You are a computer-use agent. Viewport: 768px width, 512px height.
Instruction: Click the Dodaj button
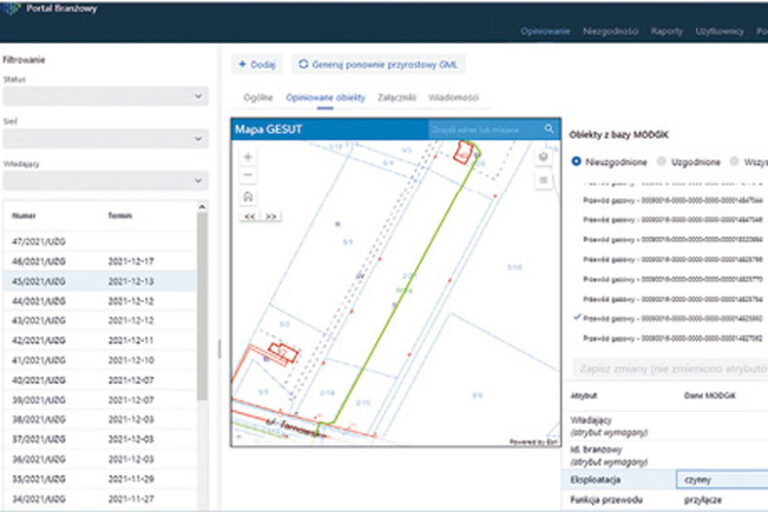(257, 64)
